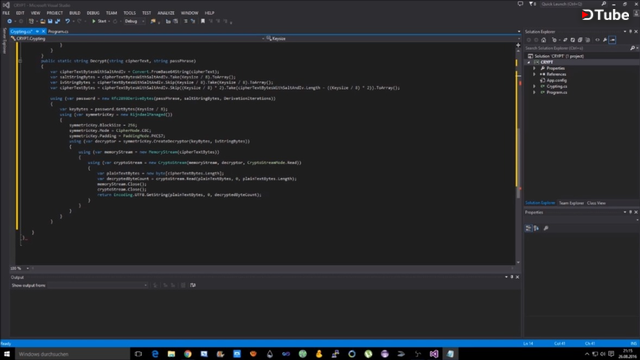Click the Solution Explorer Home icon
Viewport: 640px width, 360px height.
[x=543, y=40]
